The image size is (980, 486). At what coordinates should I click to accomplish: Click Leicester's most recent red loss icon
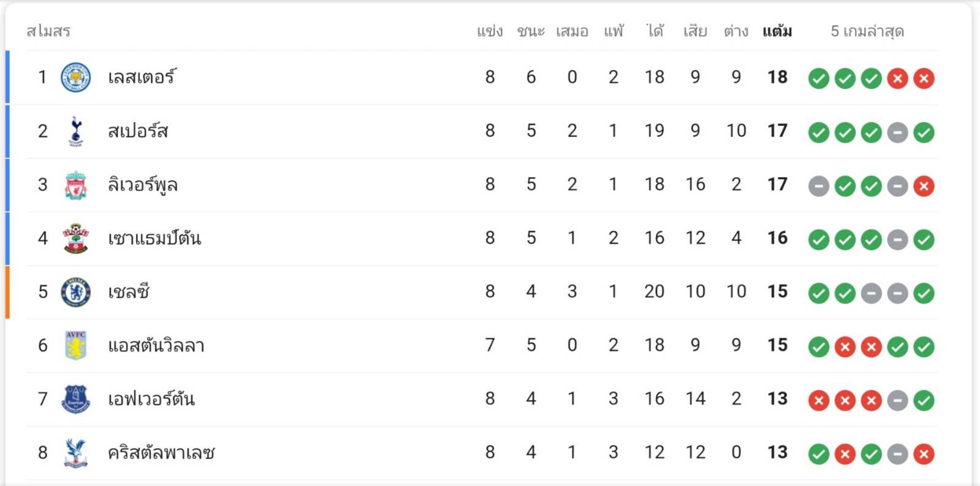click(924, 78)
